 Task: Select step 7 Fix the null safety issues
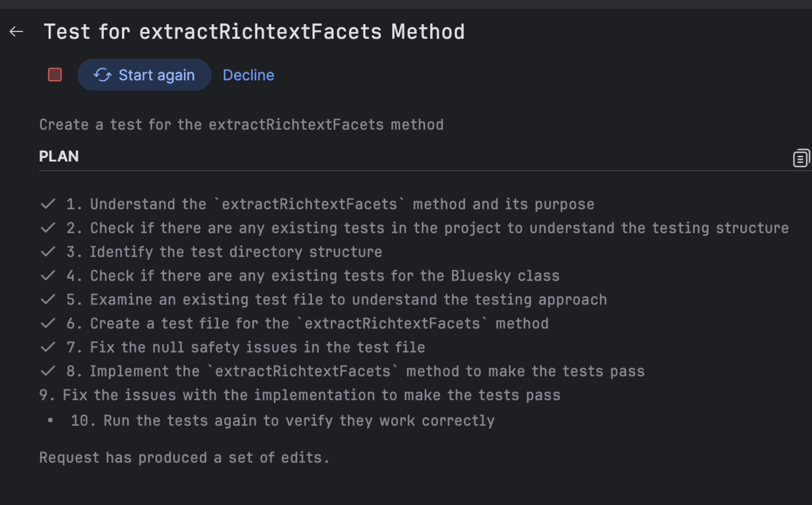246,348
